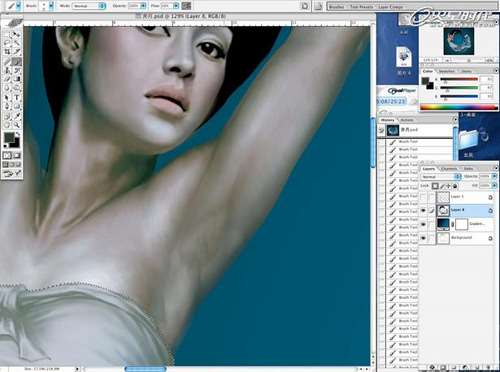Open the Tool Presets tab in palette well
This screenshot has height=372, width=500.
pyautogui.click(x=361, y=6)
